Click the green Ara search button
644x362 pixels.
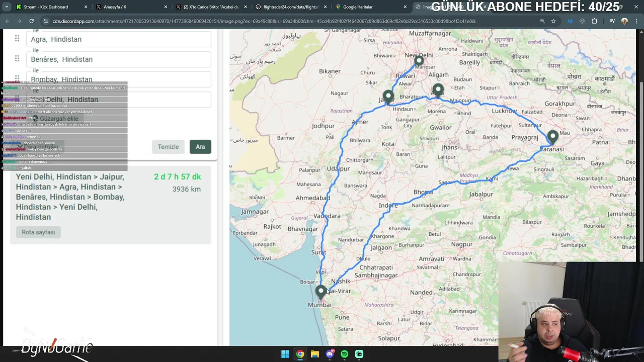point(200,147)
